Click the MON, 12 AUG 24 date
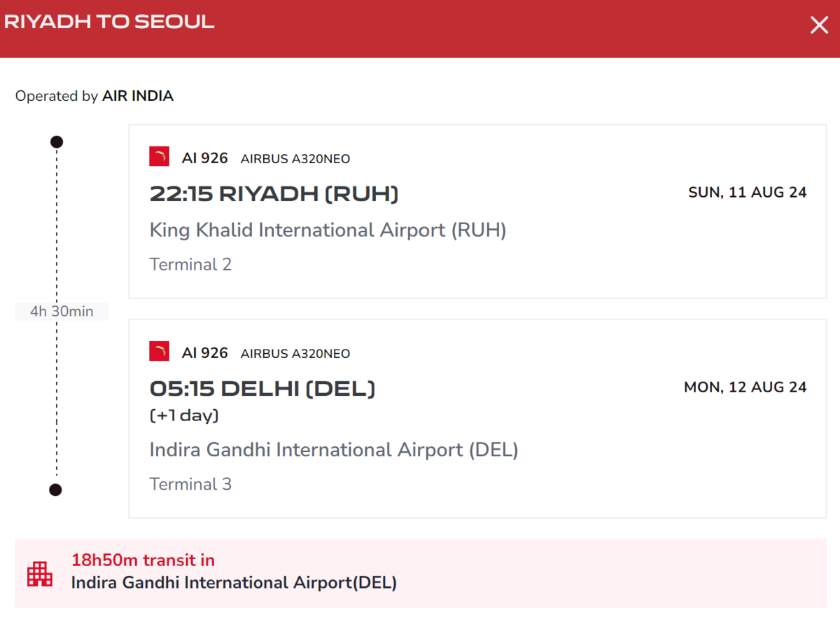 pos(745,387)
